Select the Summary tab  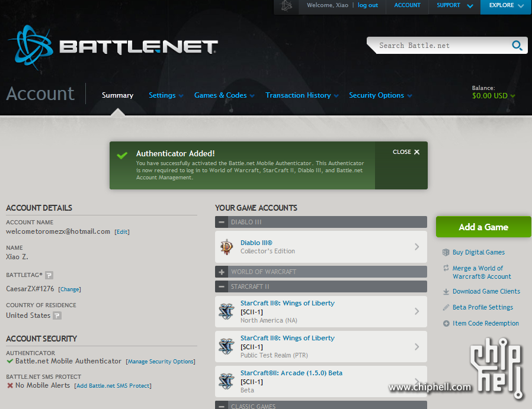click(117, 95)
